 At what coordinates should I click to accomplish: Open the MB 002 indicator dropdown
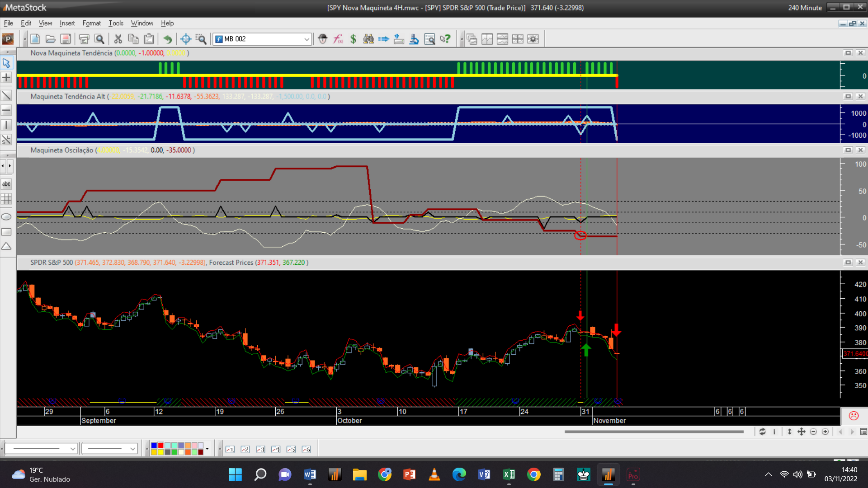tap(307, 39)
